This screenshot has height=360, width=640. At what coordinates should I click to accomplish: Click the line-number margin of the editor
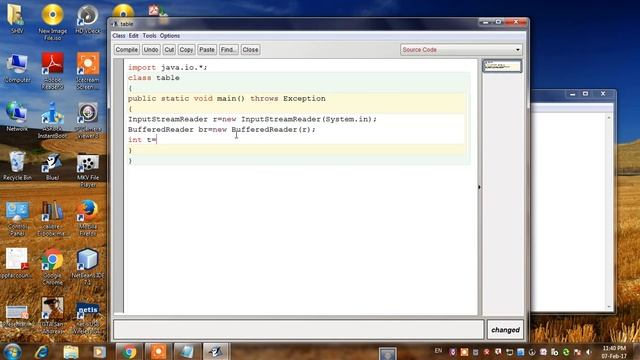tap(119, 186)
